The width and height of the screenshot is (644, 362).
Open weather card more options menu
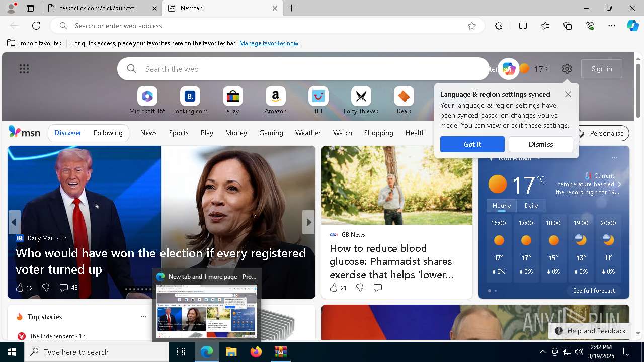(614, 158)
